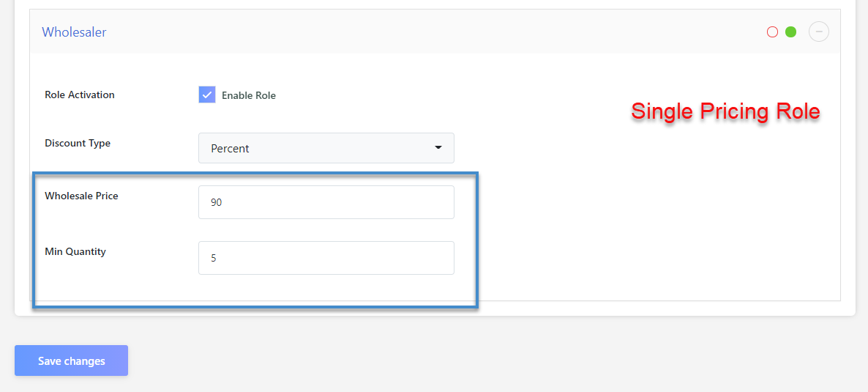
Task: Click the value 90 in Wholesale Price
Action: (x=216, y=202)
